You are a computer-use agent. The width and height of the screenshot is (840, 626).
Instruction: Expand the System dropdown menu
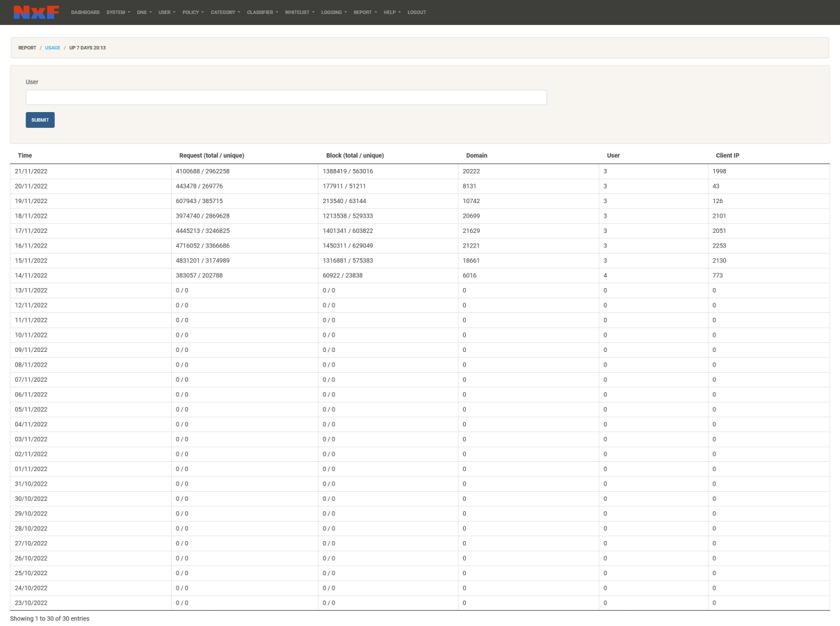tap(118, 13)
